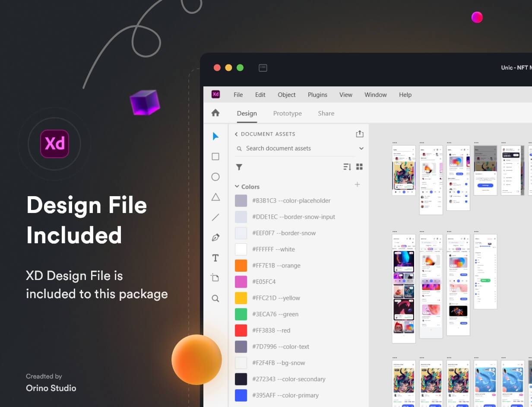
Task: Open the search filter dropdown
Action: click(361, 148)
